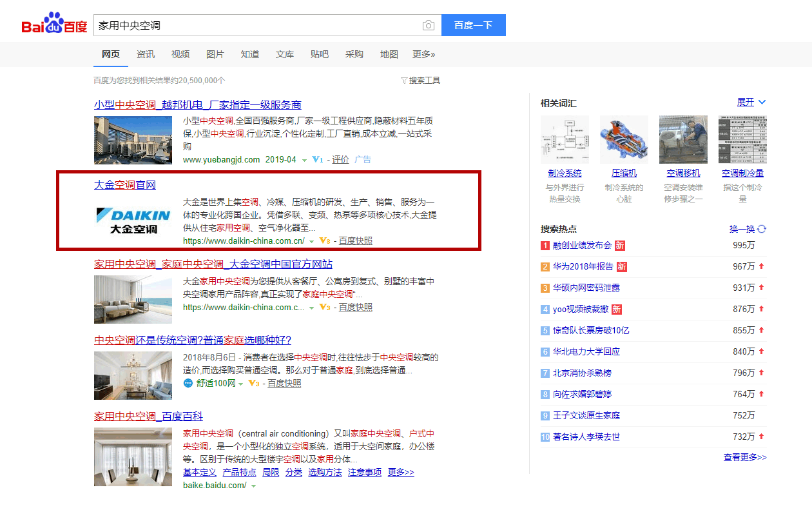Screen dimensions: 812x512
Task: Open the 搜索工具 filter
Action: [x=425, y=81]
